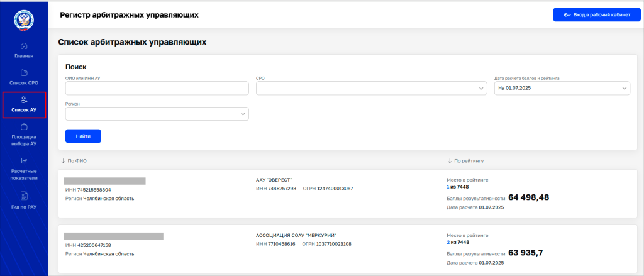
Task: Select the Список АУ people icon
Action: click(x=24, y=99)
